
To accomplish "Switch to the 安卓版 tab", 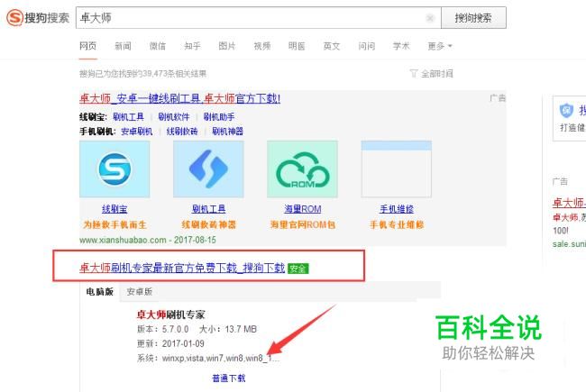I will point(140,291).
